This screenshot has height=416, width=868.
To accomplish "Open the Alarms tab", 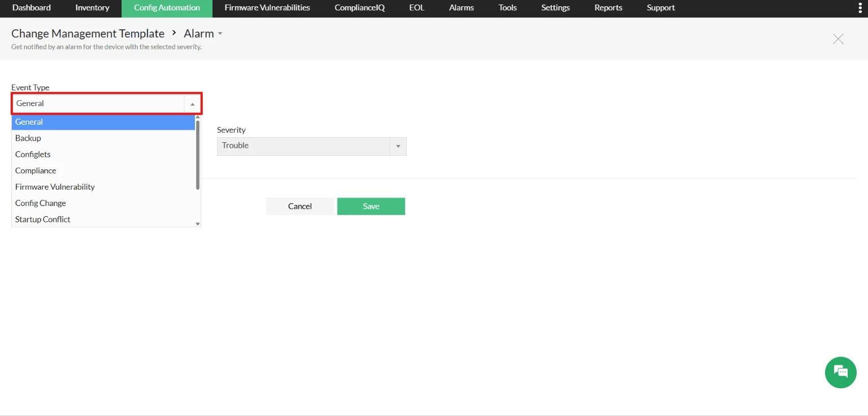I will pyautogui.click(x=462, y=8).
